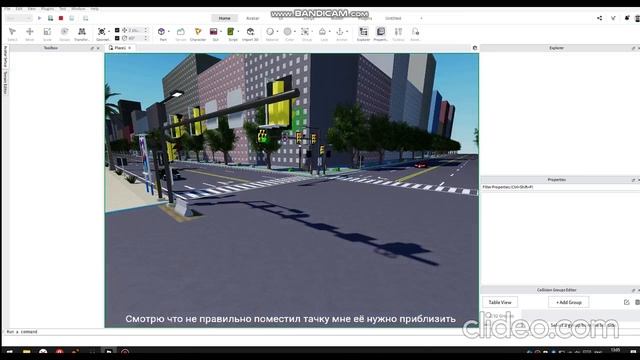The height and width of the screenshot is (360, 640).
Task: Open the Toolbox ribbon button
Action: [x=398, y=34]
